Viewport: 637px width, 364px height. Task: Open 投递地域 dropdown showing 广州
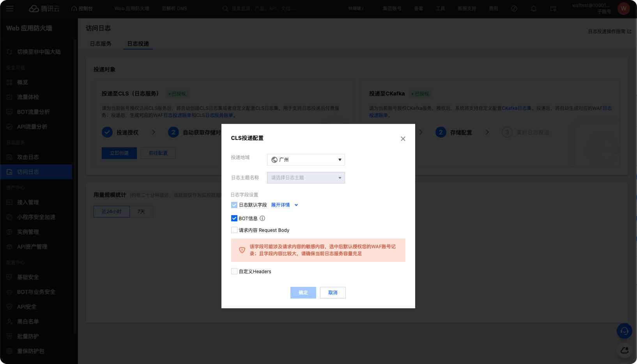coord(306,160)
